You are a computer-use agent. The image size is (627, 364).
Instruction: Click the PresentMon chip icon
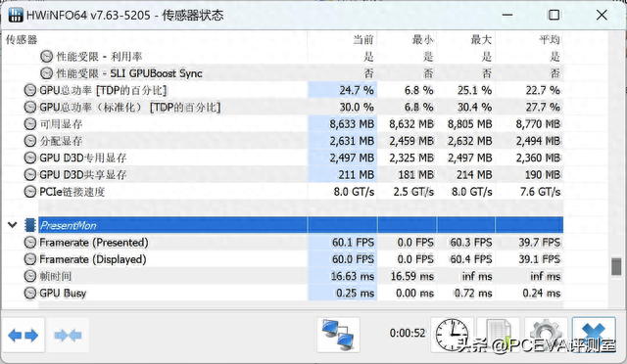click(30, 225)
